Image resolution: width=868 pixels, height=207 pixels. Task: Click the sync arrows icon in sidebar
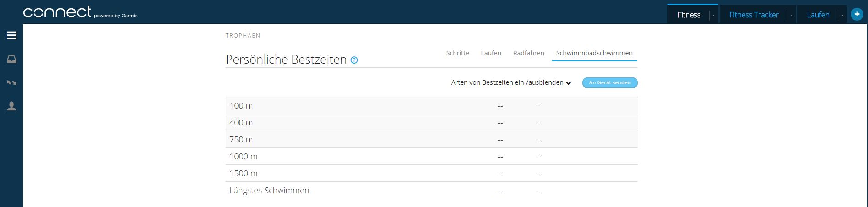pyautogui.click(x=11, y=82)
